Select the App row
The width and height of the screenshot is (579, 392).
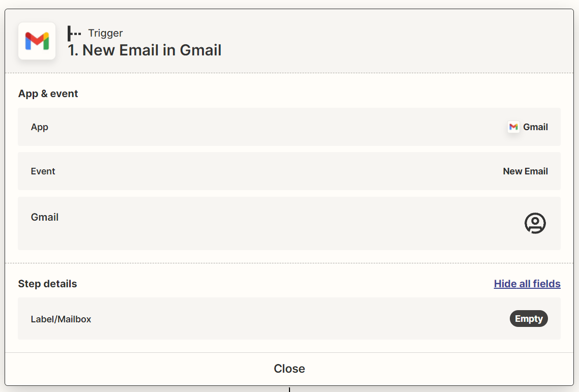289,127
